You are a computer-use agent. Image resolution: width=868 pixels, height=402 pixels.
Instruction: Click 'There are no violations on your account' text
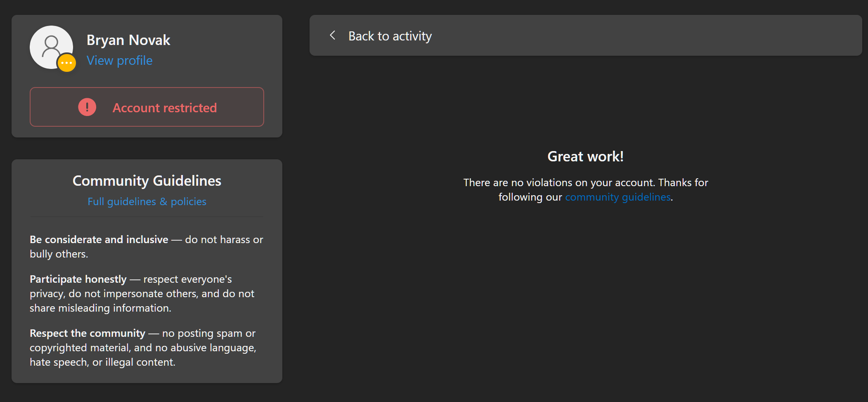click(x=559, y=182)
